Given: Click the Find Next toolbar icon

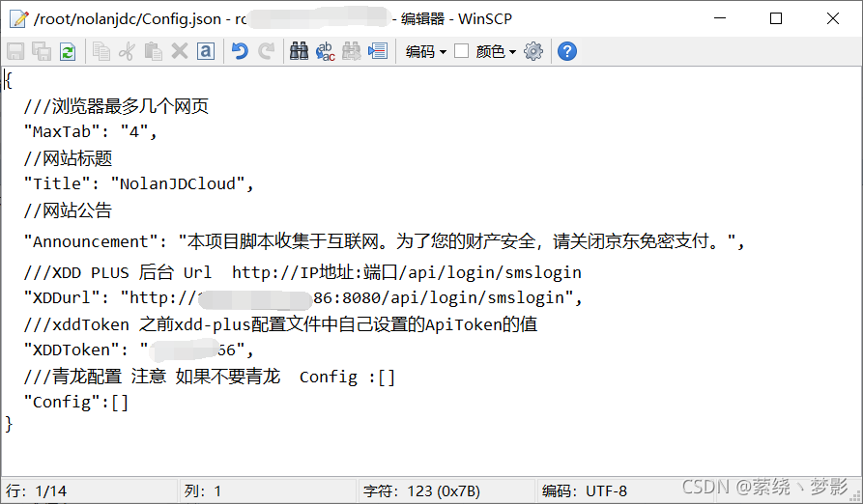Looking at the screenshot, I should [x=351, y=52].
